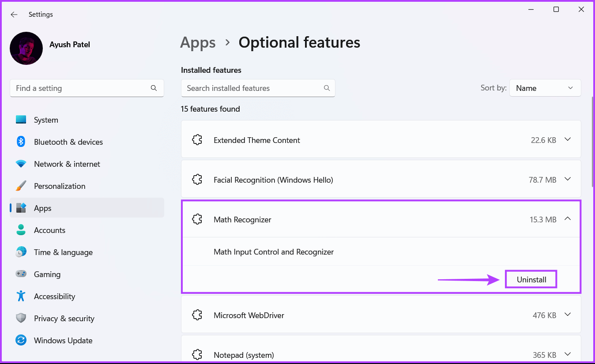Expand Extended Theme Content chevron

point(568,140)
